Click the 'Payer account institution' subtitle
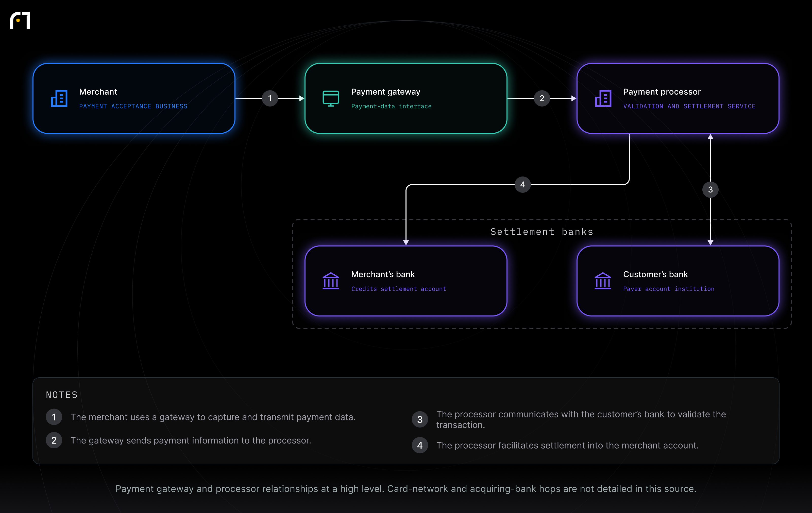This screenshot has height=513, width=812. tap(669, 289)
